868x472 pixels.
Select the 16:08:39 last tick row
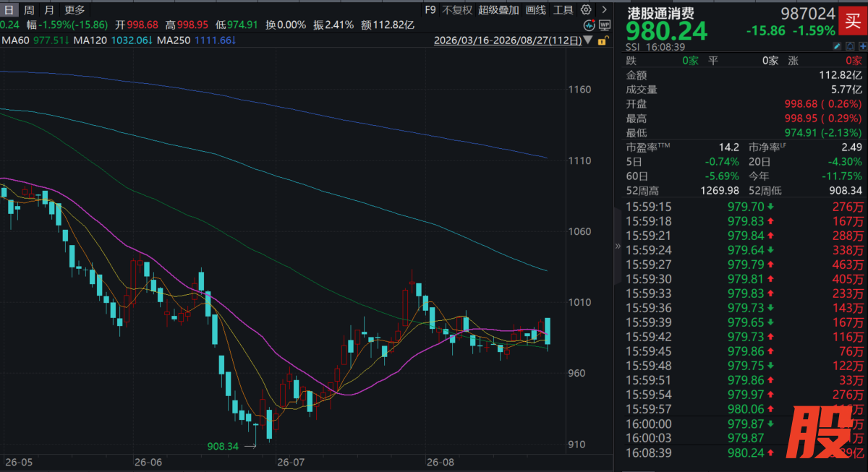pyautogui.click(x=744, y=452)
